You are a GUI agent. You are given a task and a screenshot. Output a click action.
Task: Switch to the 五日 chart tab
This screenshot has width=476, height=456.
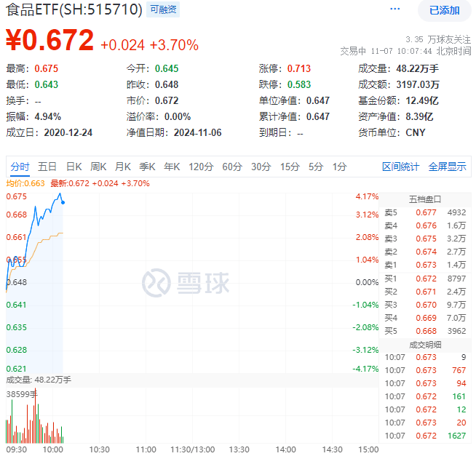pyautogui.click(x=47, y=167)
